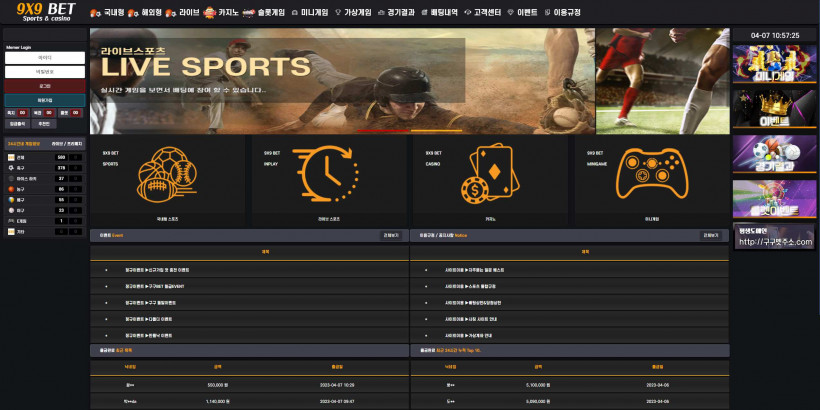
Task: Open the 경기결과 menu item
Action: pyautogui.click(x=395, y=12)
